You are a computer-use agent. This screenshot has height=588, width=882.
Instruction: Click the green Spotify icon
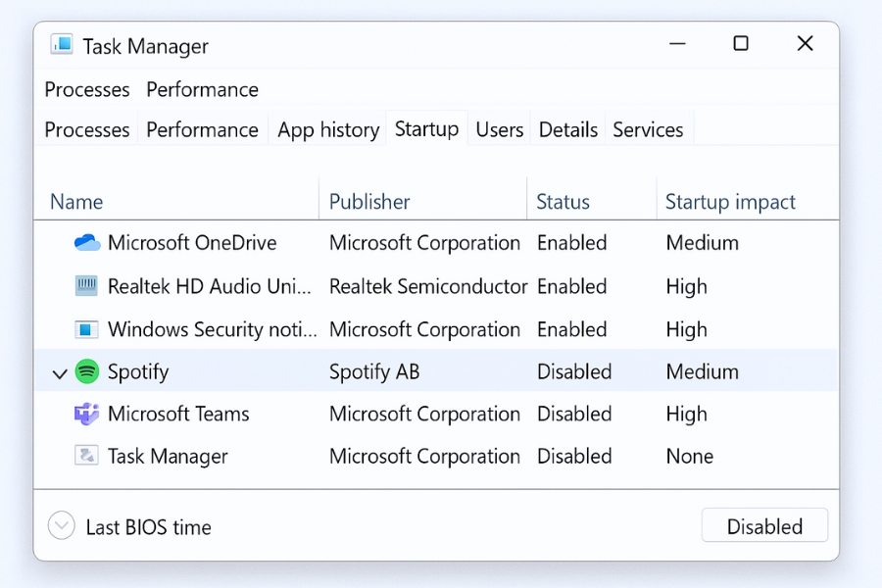(87, 371)
